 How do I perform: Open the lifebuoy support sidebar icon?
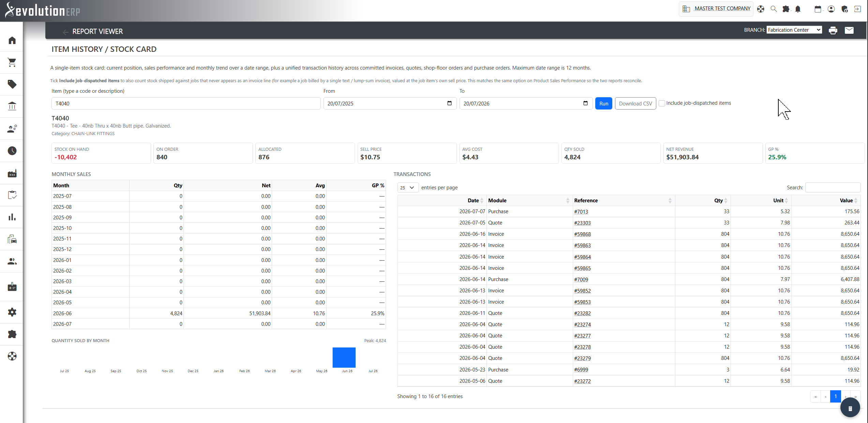[12, 356]
